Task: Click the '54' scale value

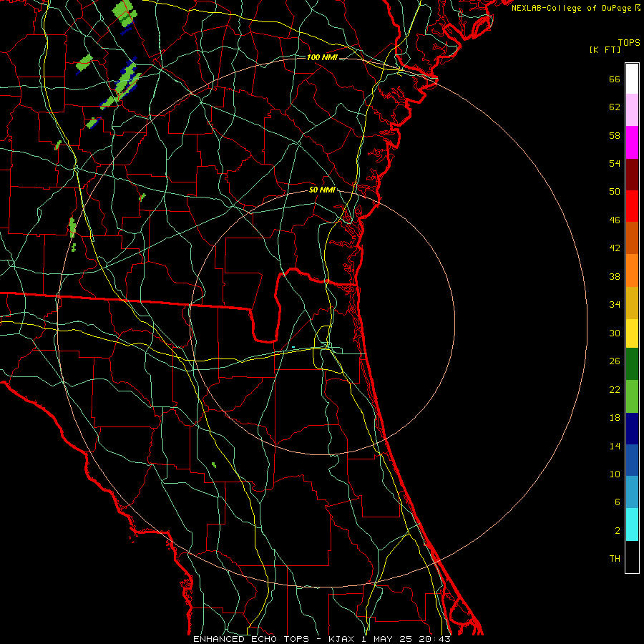Action: [615, 163]
